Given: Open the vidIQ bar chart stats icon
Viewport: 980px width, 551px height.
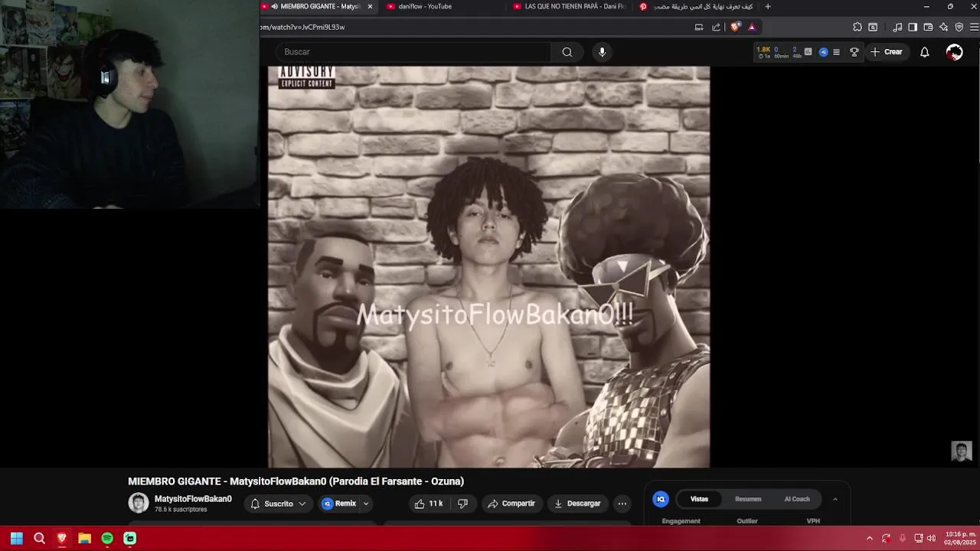Looking at the screenshot, I should click(x=808, y=52).
